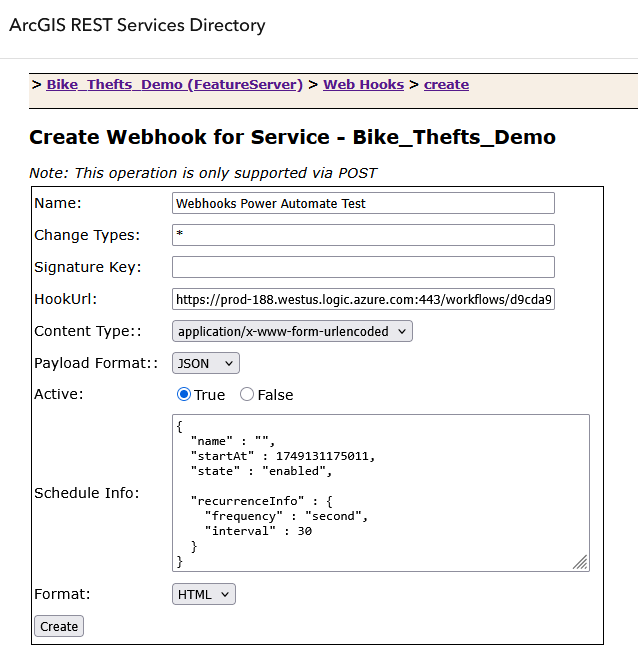The width and height of the screenshot is (638, 666).
Task: Click the "Payload Format::" label
Action: [x=96, y=363]
